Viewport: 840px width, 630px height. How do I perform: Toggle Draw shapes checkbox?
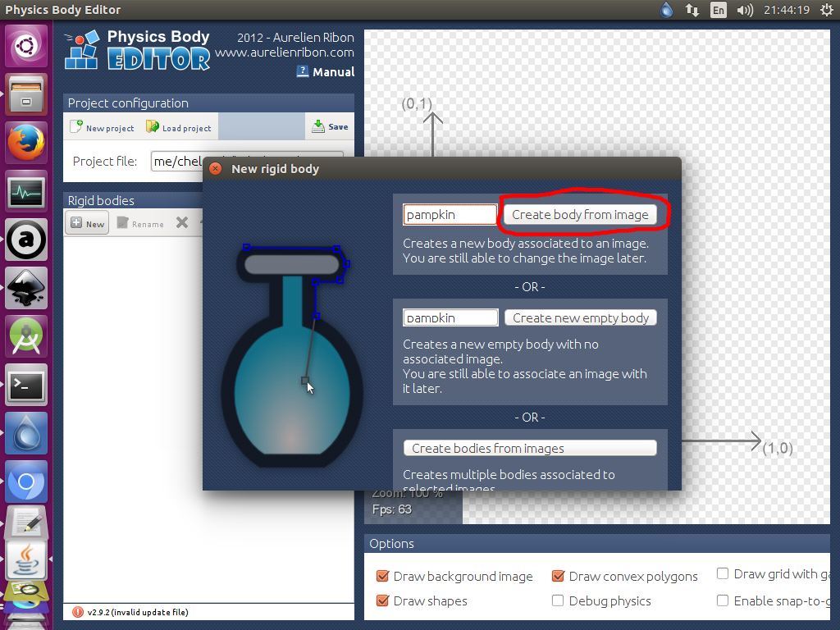[x=382, y=600]
